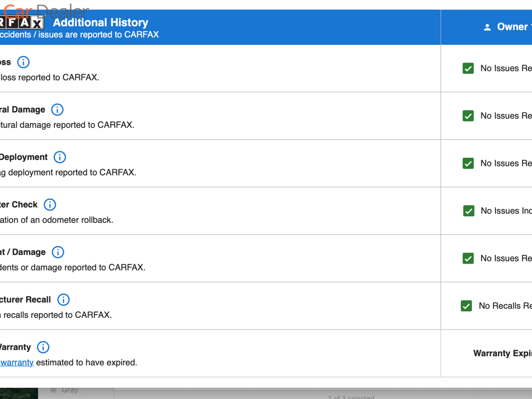
Task: Click the Additional History heading
Action: coord(101,23)
